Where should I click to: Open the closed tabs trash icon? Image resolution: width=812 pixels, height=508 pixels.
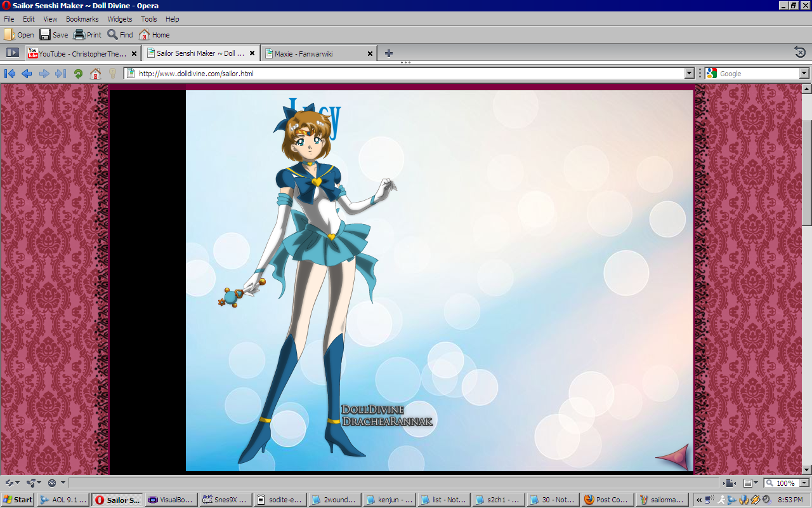click(x=800, y=52)
